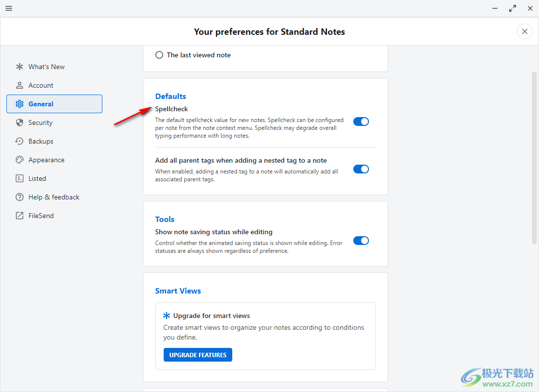The width and height of the screenshot is (539, 392).
Task: Maximize the Standard Notes window
Action: point(513,8)
